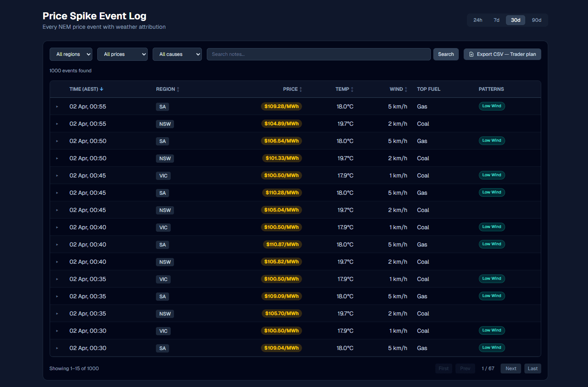Expand the 00:40 SA $110.87 row
This screenshot has height=387, width=588.
57,245
